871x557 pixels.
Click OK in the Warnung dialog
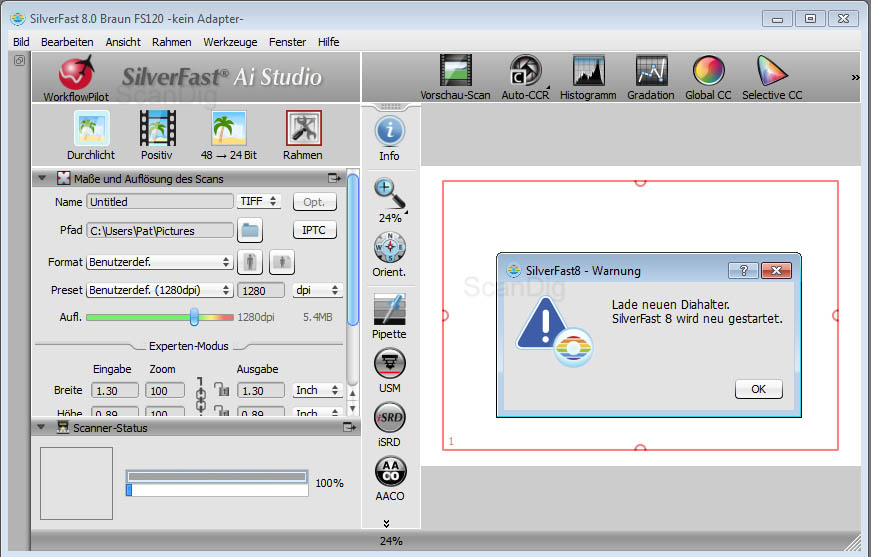[x=759, y=389]
